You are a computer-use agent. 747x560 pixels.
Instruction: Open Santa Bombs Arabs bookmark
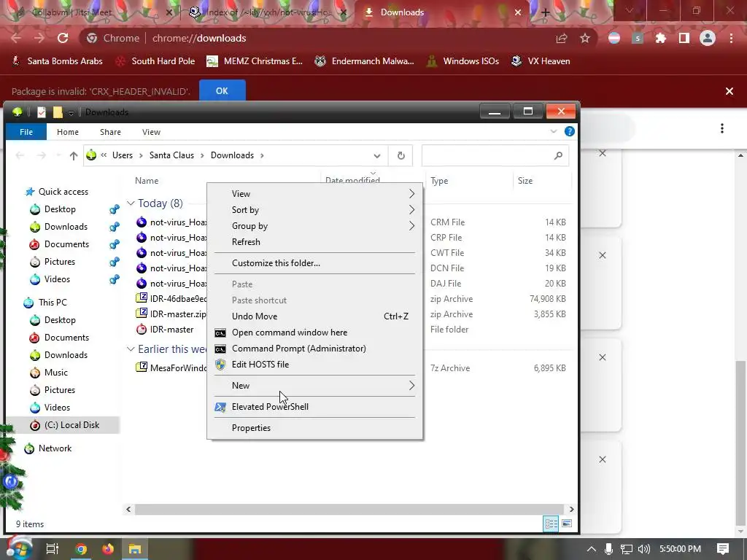click(57, 61)
